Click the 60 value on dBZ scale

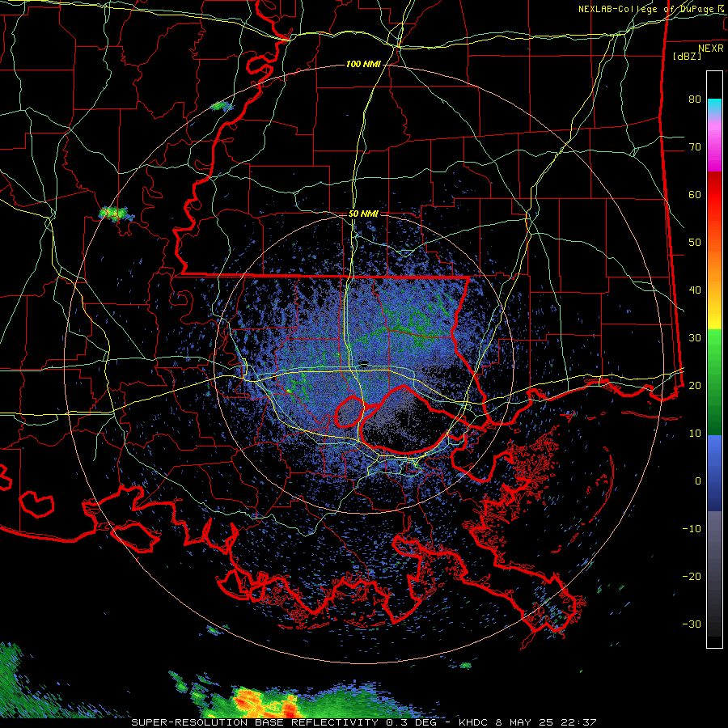(x=695, y=195)
